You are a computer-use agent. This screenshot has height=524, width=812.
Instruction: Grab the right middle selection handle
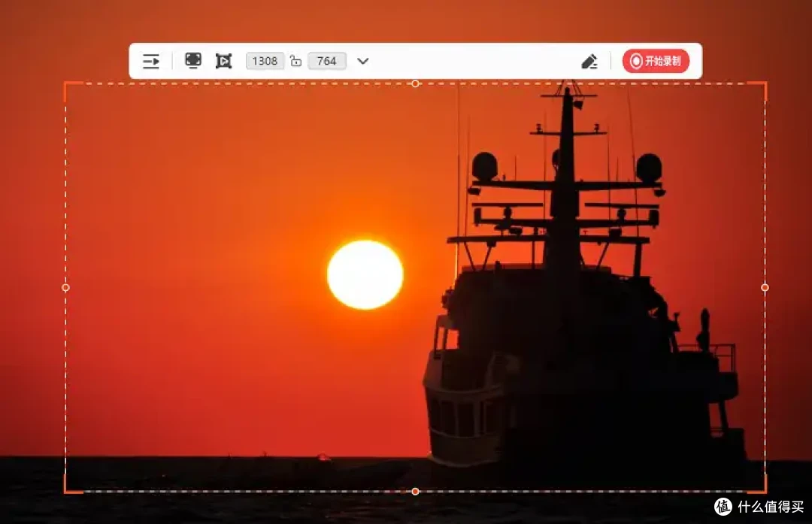pyautogui.click(x=765, y=287)
